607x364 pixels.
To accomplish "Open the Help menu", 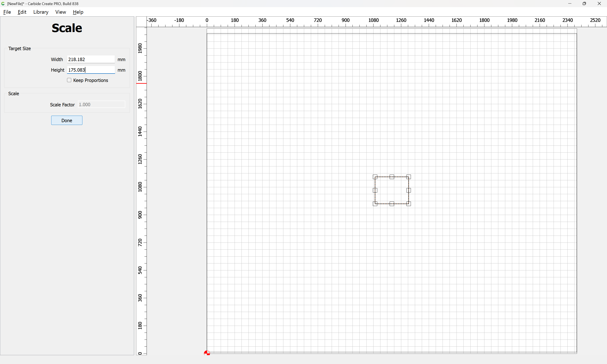I will pyautogui.click(x=78, y=12).
